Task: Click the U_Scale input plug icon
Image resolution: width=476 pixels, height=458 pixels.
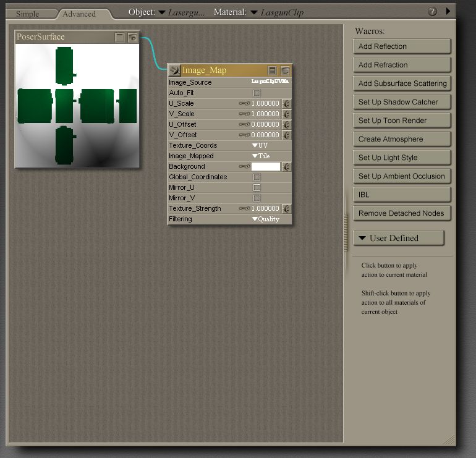Action: (x=286, y=104)
